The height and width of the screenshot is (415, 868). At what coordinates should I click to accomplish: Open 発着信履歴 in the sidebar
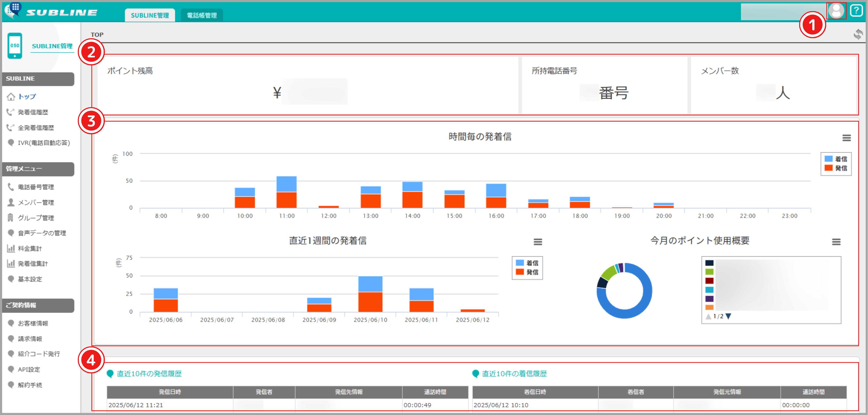33,112
